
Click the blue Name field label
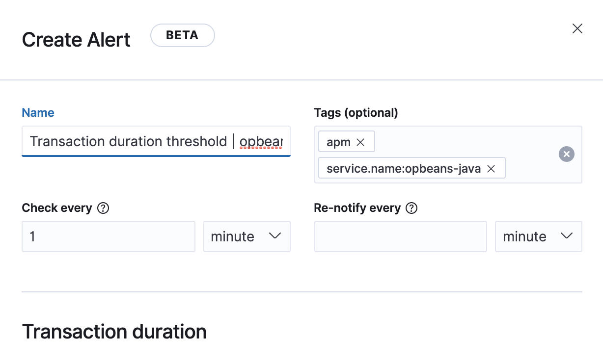tap(38, 112)
